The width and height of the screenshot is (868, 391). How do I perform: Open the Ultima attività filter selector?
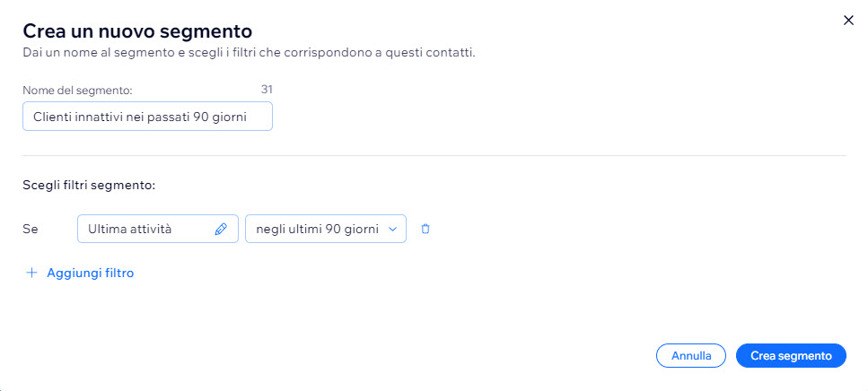[158, 229]
